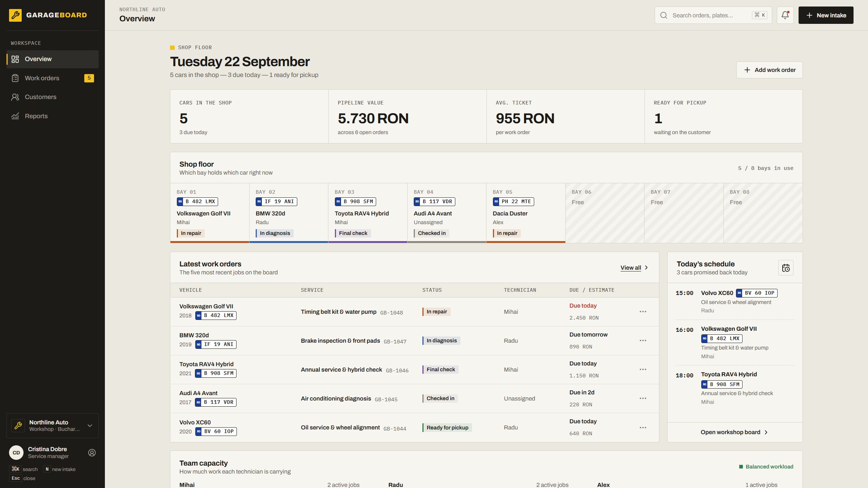Click the Work orders count badge 5

coord(89,78)
